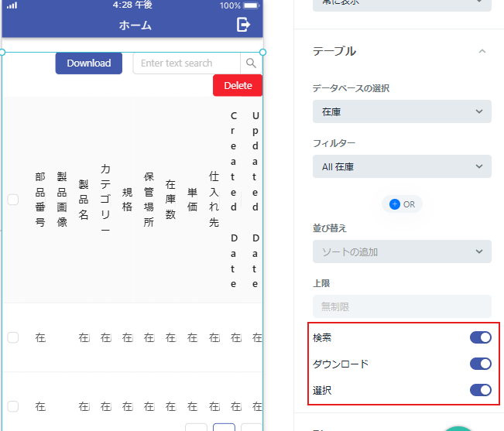The height and width of the screenshot is (431, 504).
Task: Click the テーブル section title
Action: point(334,51)
